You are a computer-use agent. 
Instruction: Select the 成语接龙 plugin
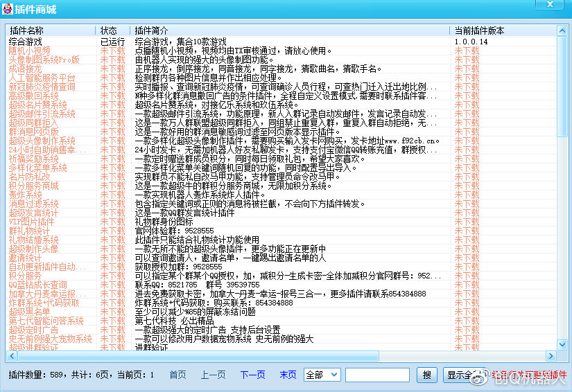click(x=25, y=69)
